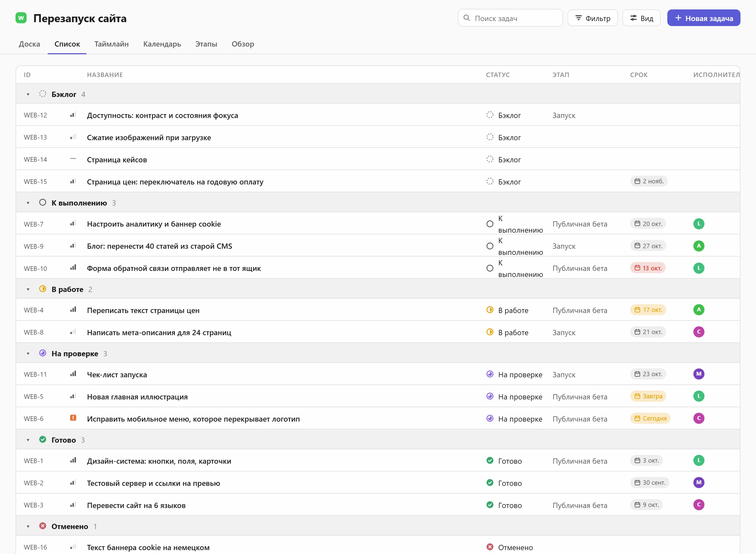This screenshot has height=554, width=756.
Task: Click the no-priority dash icon on WEB-14
Action: [73, 159]
